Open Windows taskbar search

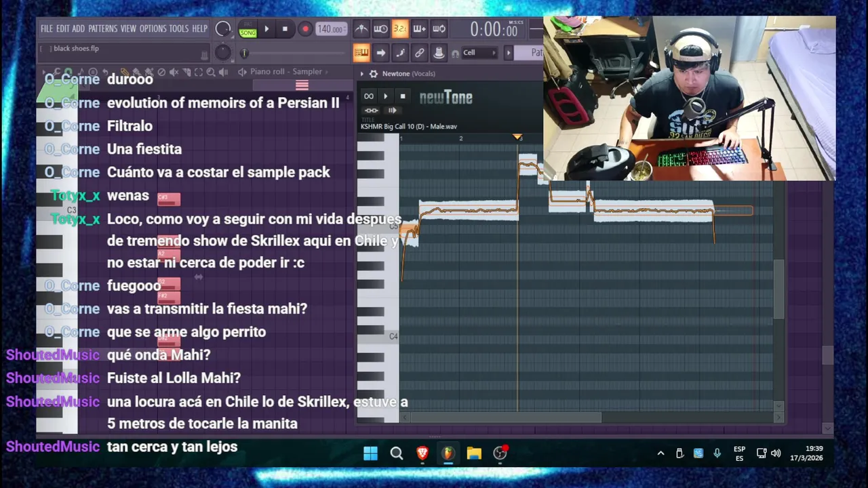(397, 453)
